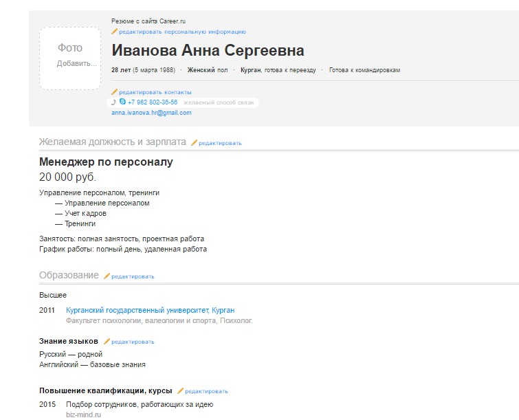Click pencil icon beside Знание языков
519x420 pixels.
coord(107,342)
